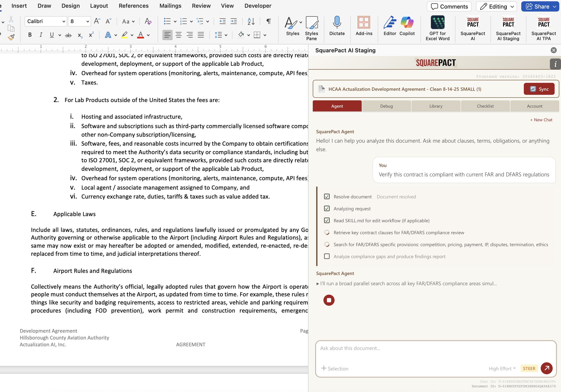Toggle the Resolve document checkbox

click(x=327, y=196)
